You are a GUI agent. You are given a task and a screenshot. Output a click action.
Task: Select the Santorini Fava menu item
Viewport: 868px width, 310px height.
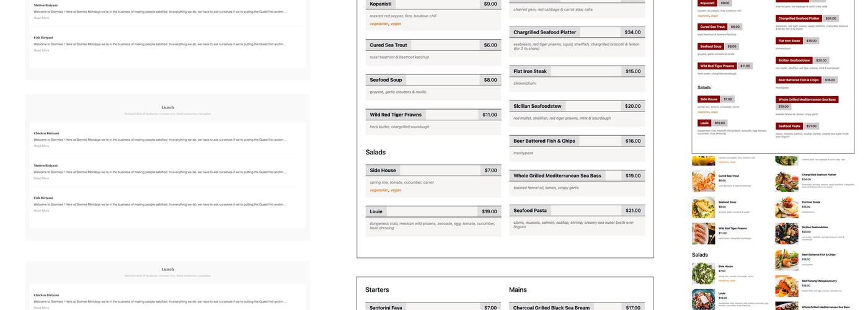pyautogui.click(x=385, y=308)
